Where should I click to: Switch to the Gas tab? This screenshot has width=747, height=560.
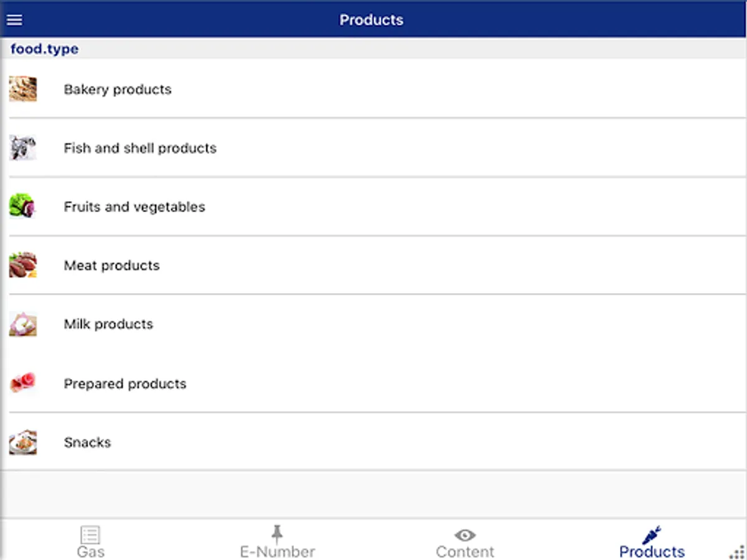(91, 542)
